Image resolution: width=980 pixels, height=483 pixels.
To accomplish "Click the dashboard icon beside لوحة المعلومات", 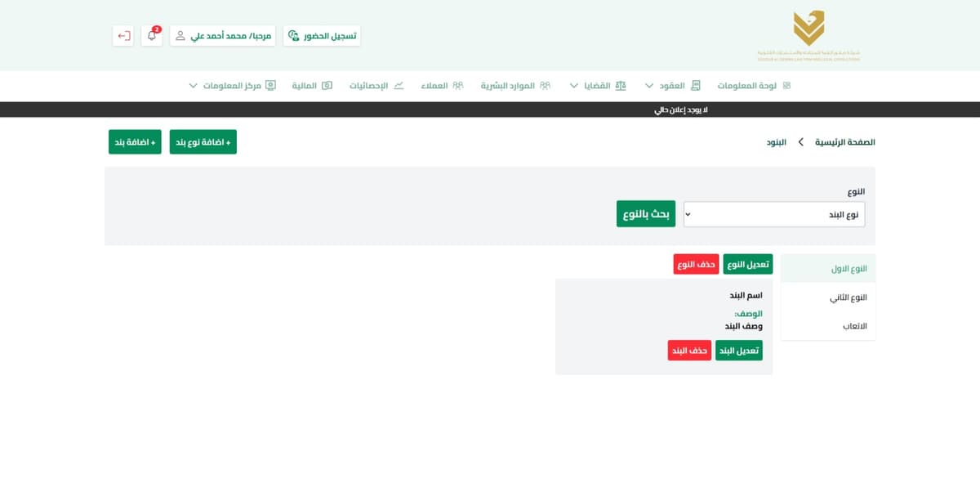I will click(786, 85).
